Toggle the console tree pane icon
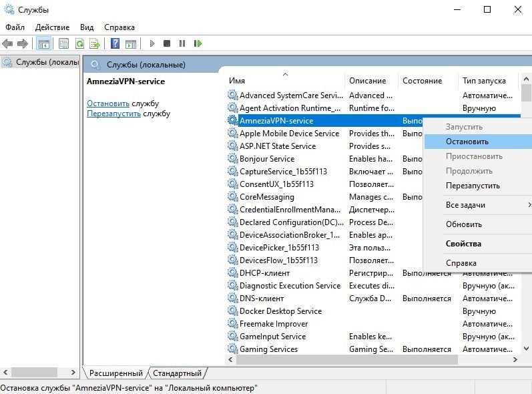Image resolution: width=532 pixels, height=394 pixels. [x=44, y=43]
